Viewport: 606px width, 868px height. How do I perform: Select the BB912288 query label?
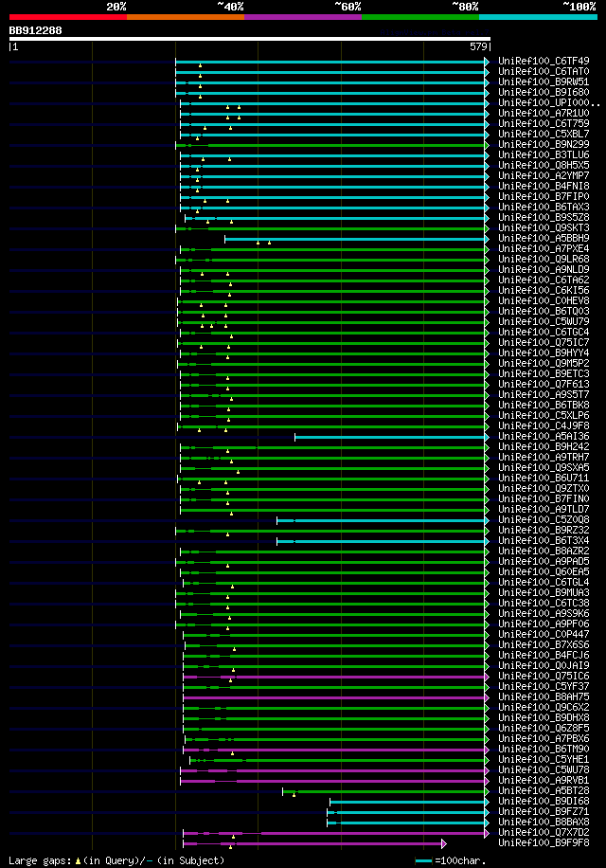tap(35, 30)
